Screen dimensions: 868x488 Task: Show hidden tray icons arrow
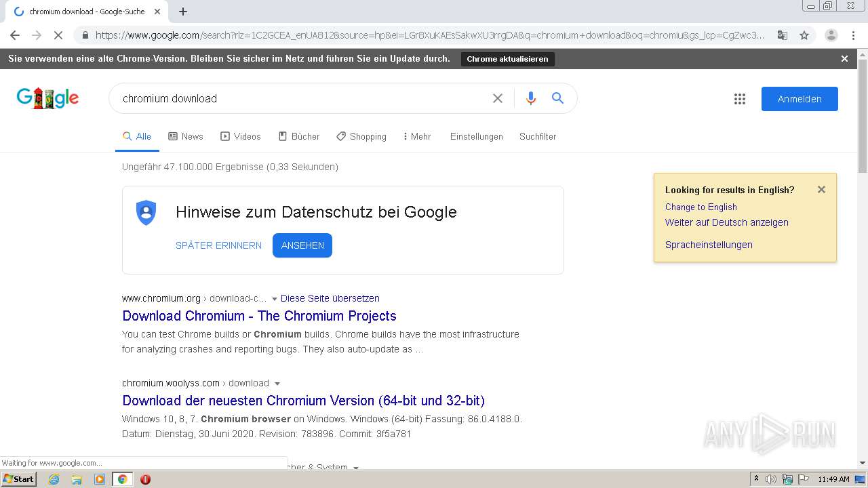point(756,479)
